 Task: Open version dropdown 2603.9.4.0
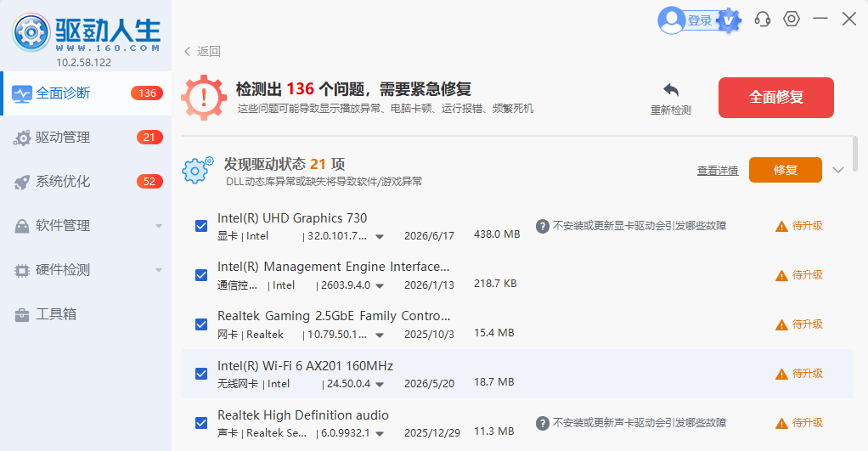click(x=380, y=286)
